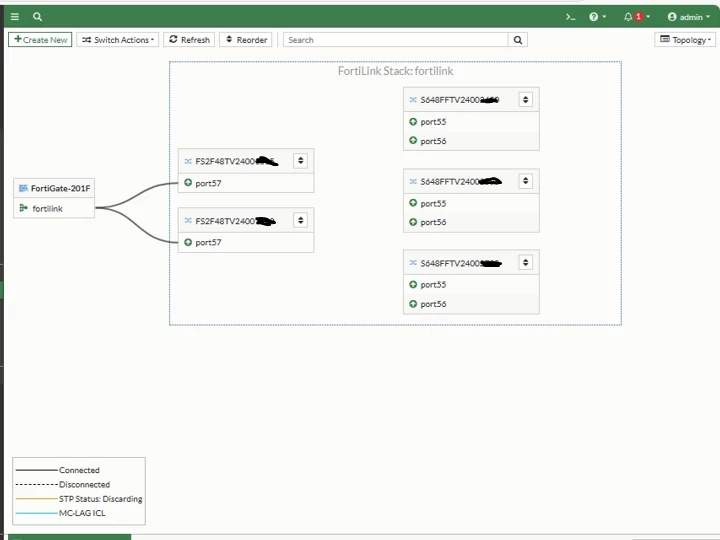Select port55 of the middle S648FFTV switch

(472, 203)
